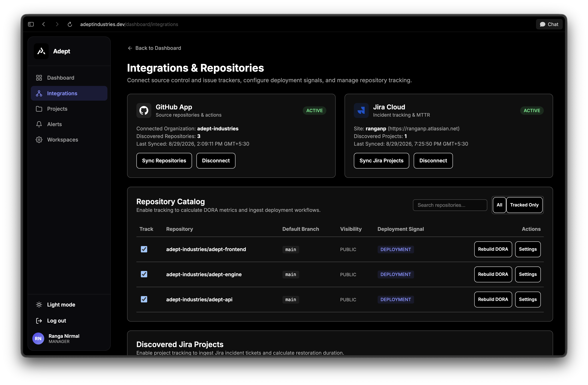Screen dimensions: 588x385
Task: Untrack the adept-api repository checkbox
Action: click(144, 299)
